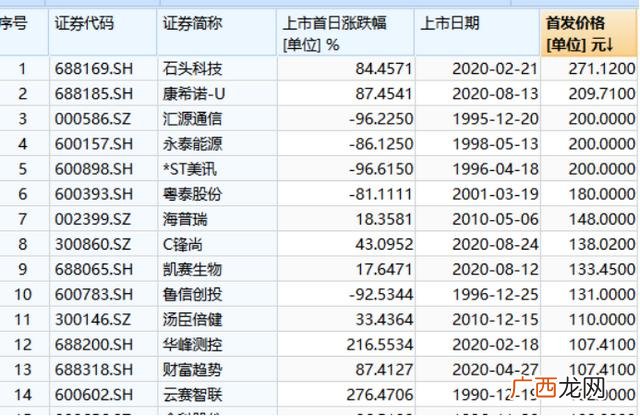Screen dimensions: 640x416
Task: Select security code 688065.SH
Action: click(x=94, y=269)
